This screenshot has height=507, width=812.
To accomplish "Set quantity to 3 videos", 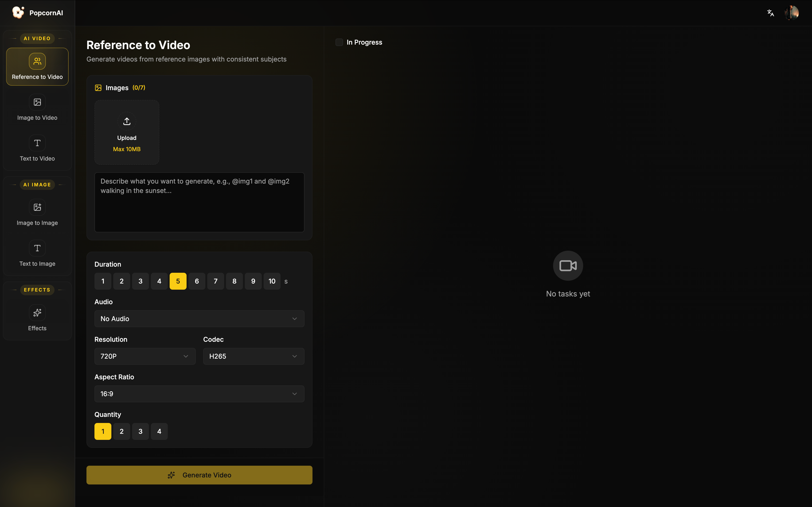I will click(x=140, y=431).
